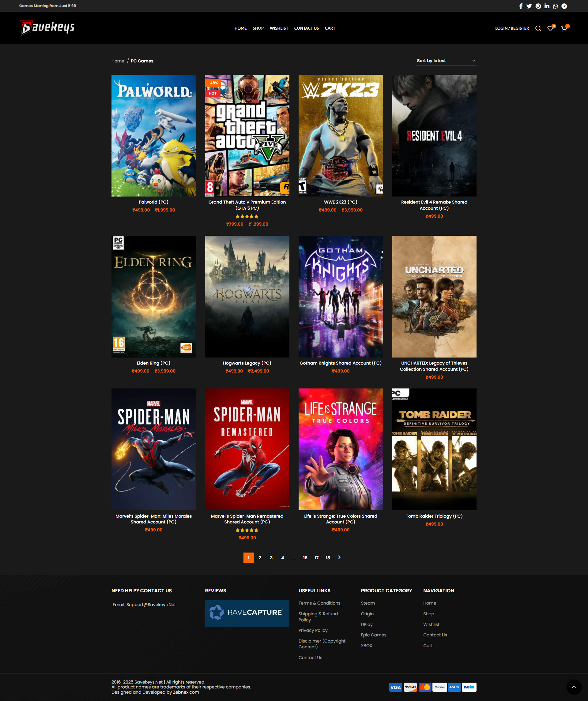
Task: Click the Amex payment icon
Action: [x=454, y=687]
